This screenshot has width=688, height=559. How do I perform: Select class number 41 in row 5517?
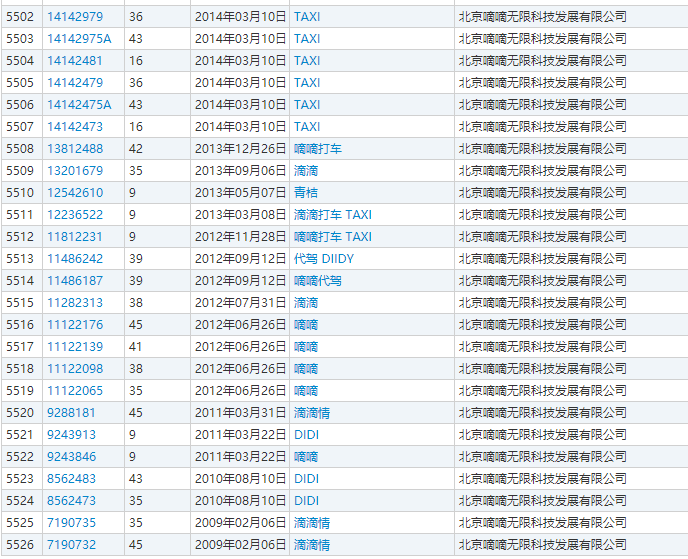[135, 347]
